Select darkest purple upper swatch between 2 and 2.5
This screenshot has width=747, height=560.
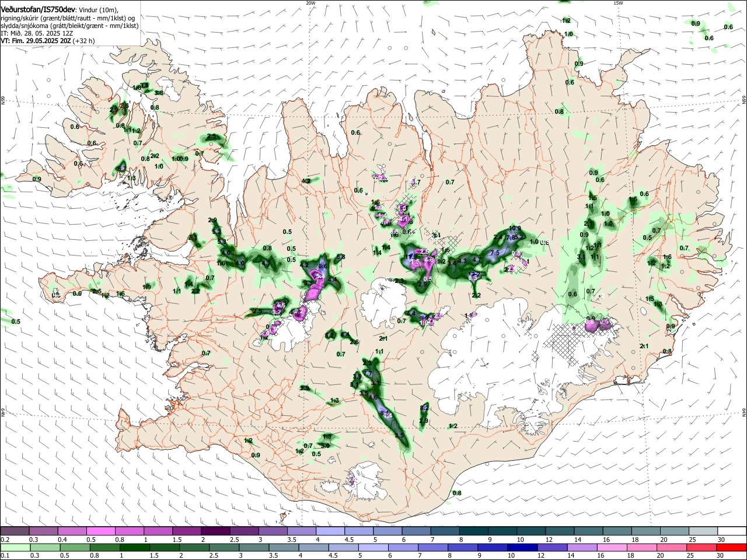(215, 531)
